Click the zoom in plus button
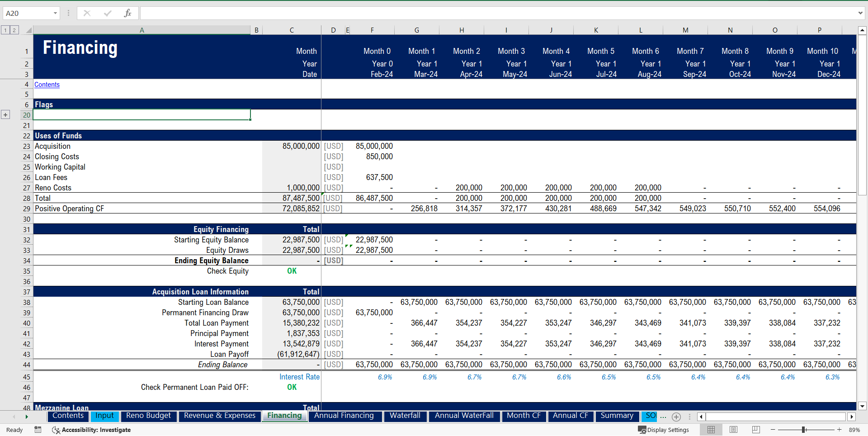Screen dimensions: 868x436 (839, 430)
